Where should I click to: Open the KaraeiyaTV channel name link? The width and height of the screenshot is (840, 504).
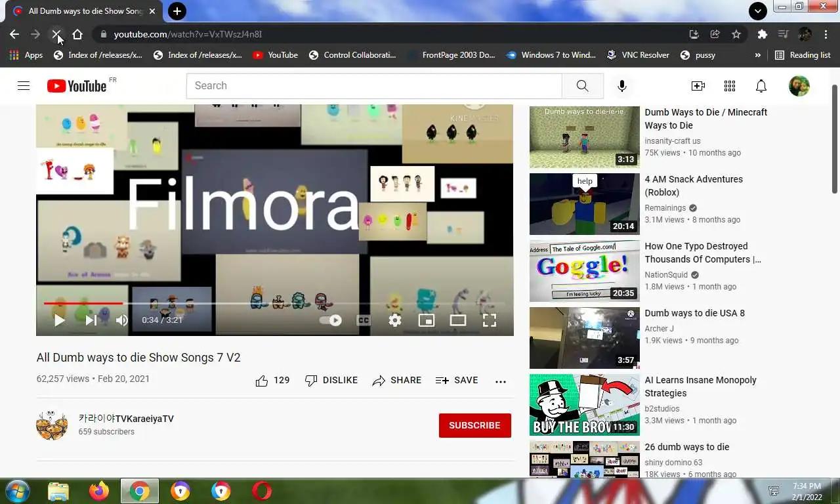tap(126, 419)
